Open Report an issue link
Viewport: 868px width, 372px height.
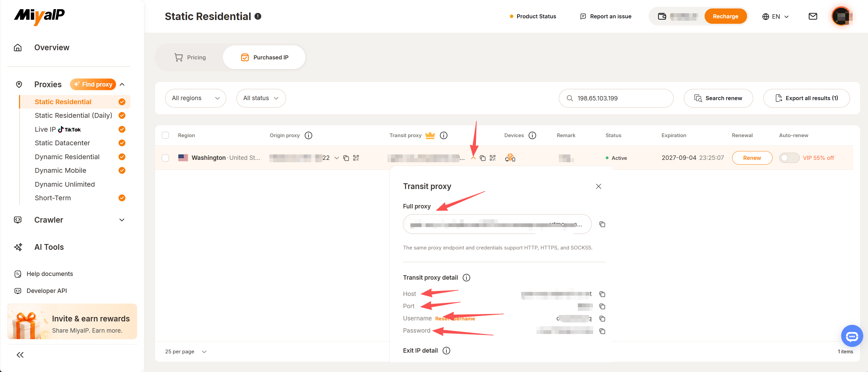point(606,16)
